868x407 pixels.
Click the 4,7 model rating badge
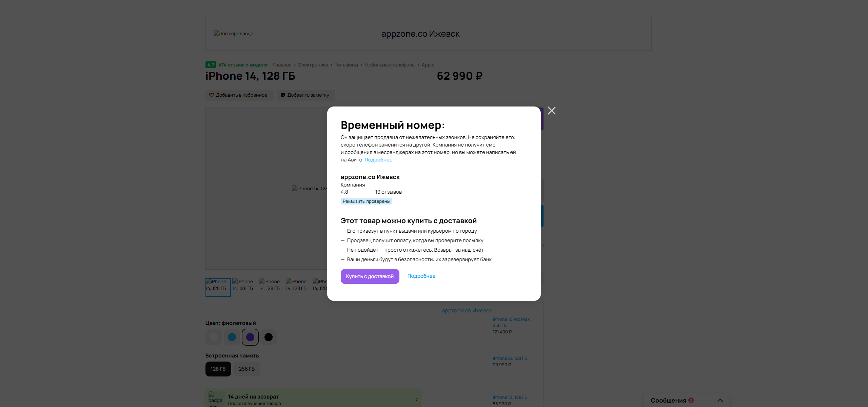pyautogui.click(x=211, y=65)
